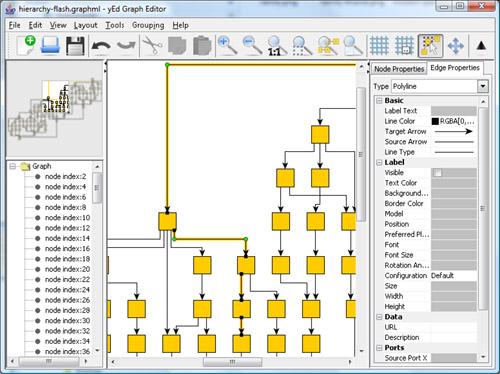
Task: Click the overview minimap thumbnail
Action: 55,109
